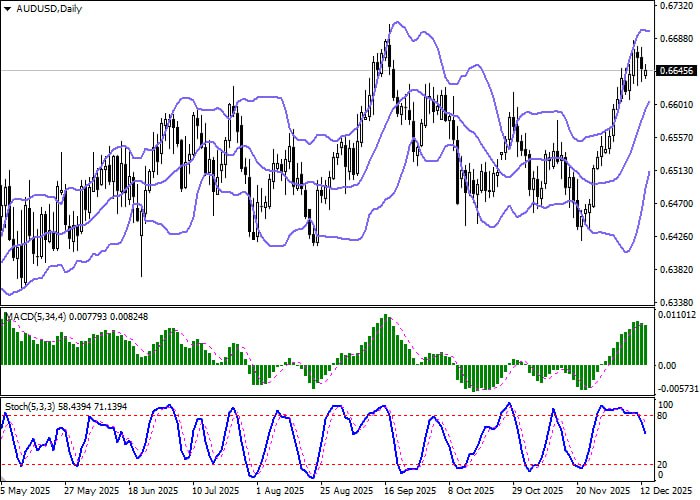Select the 0.64700 price axis label
The image size is (700, 500).
(679, 203)
